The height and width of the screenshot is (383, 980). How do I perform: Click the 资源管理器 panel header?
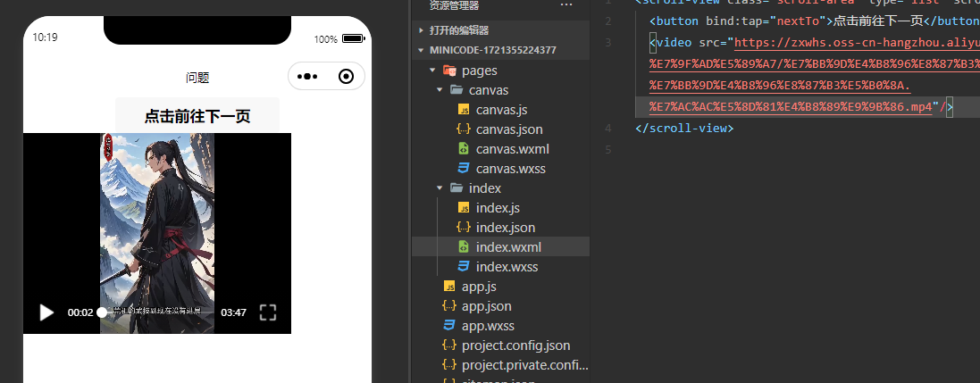(x=455, y=5)
